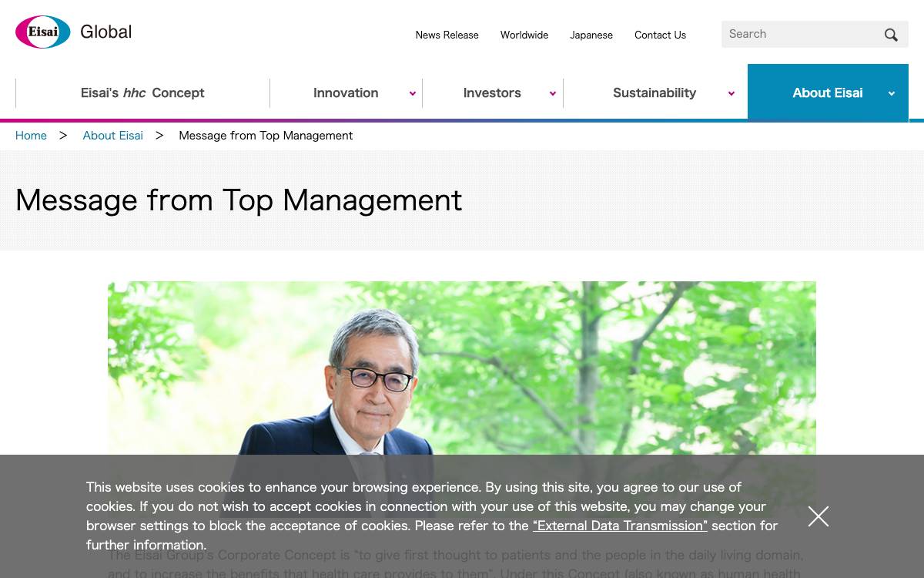Click the Message from Top Management breadcrumb text
This screenshot has width=924, height=578.
click(266, 136)
